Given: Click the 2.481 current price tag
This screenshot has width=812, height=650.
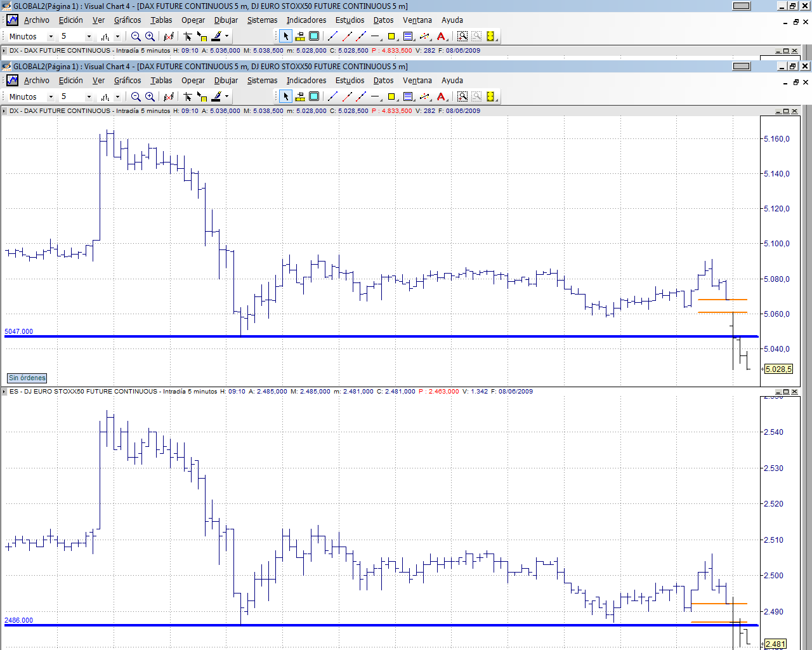Looking at the screenshot, I should [x=775, y=644].
